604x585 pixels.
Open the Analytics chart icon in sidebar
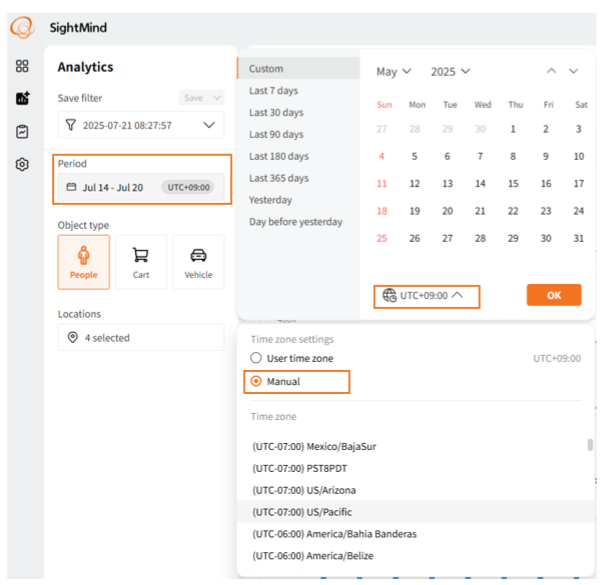coord(22,99)
